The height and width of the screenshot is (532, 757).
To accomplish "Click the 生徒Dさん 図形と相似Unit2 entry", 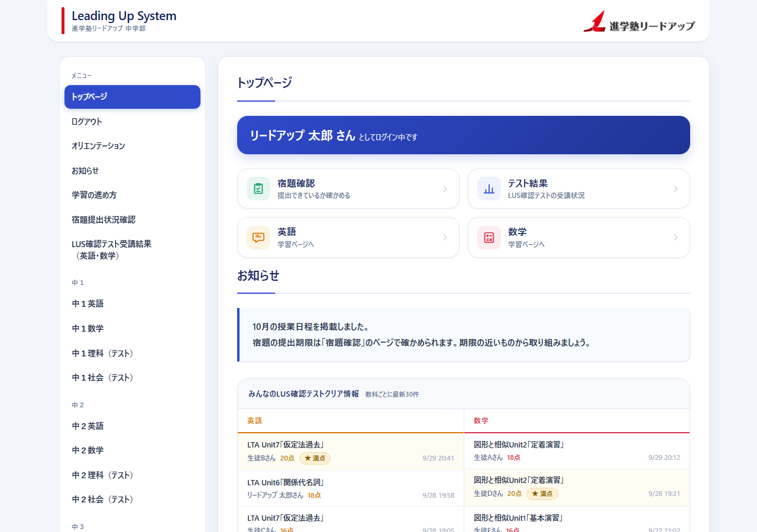I will [x=577, y=487].
